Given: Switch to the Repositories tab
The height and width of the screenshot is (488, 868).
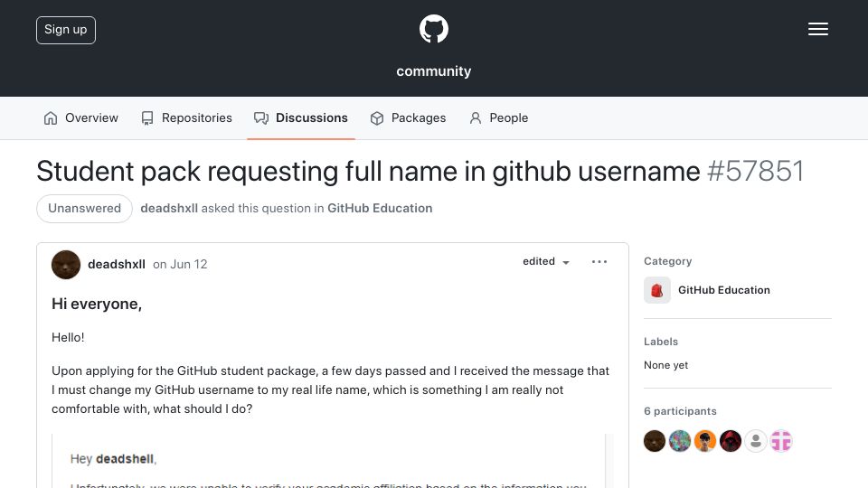Looking at the screenshot, I should [x=186, y=117].
